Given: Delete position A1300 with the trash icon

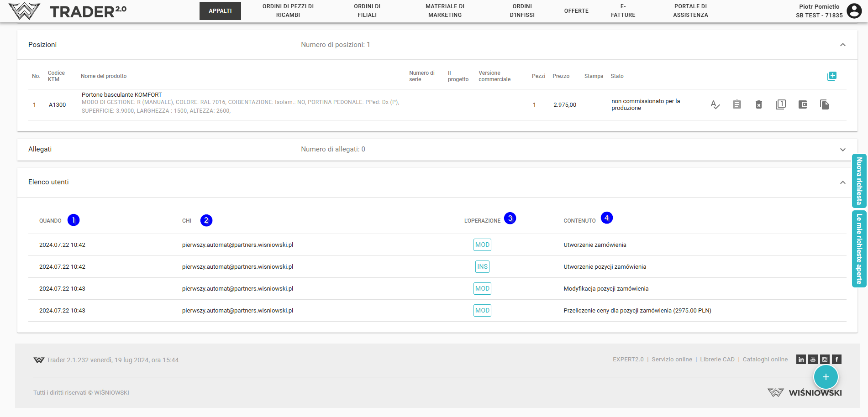Looking at the screenshot, I should click(x=758, y=105).
